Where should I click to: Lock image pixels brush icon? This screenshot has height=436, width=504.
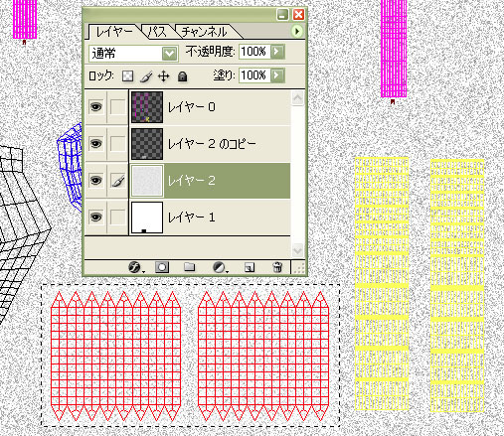tap(146, 76)
